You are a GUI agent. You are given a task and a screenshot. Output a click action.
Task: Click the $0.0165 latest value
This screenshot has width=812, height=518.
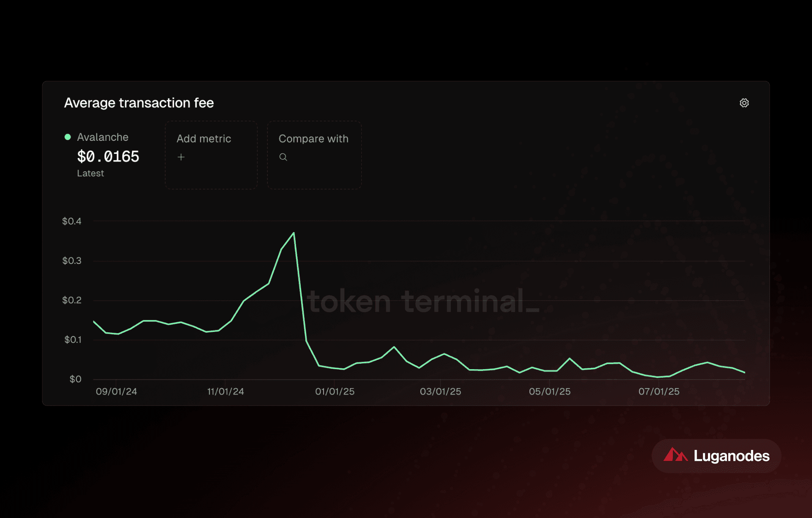tap(108, 157)
